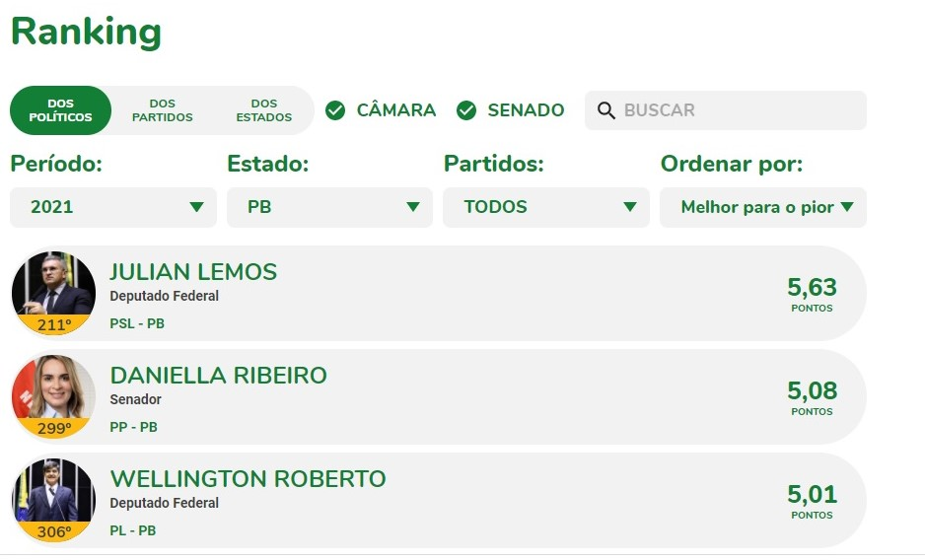This screenshot has width=925, height=560.
Task: Expand the Estado PB dropdown
Action: tap(329, 207)
